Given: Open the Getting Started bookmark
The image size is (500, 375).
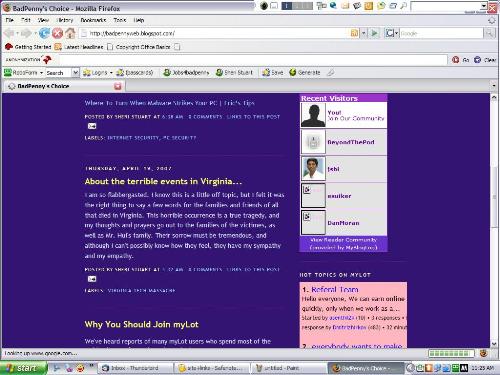Looking at the screenshot, I should (28, 47).
